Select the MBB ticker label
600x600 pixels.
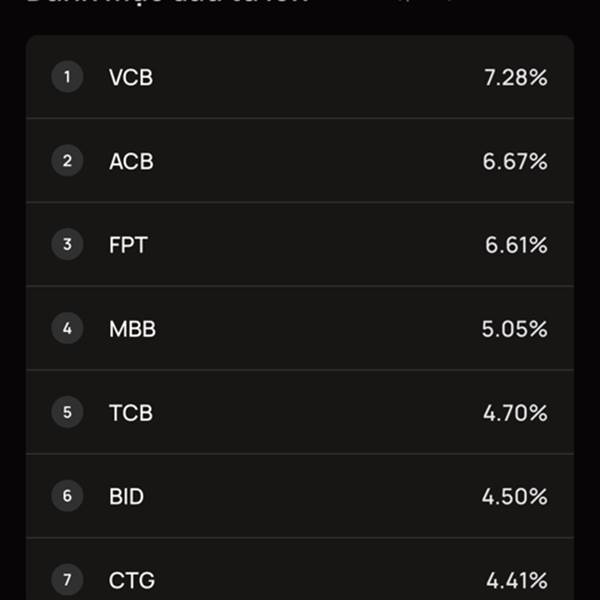pyautogui.click(x=132, y=329)
